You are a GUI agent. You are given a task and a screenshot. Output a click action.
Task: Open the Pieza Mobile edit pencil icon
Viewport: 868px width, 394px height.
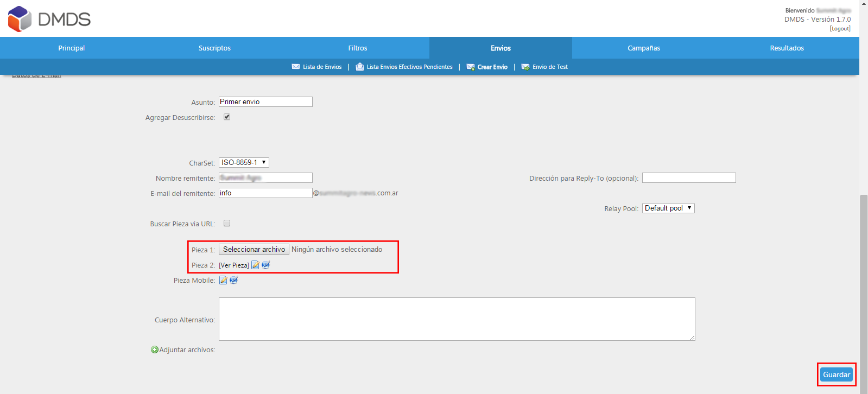223,280
